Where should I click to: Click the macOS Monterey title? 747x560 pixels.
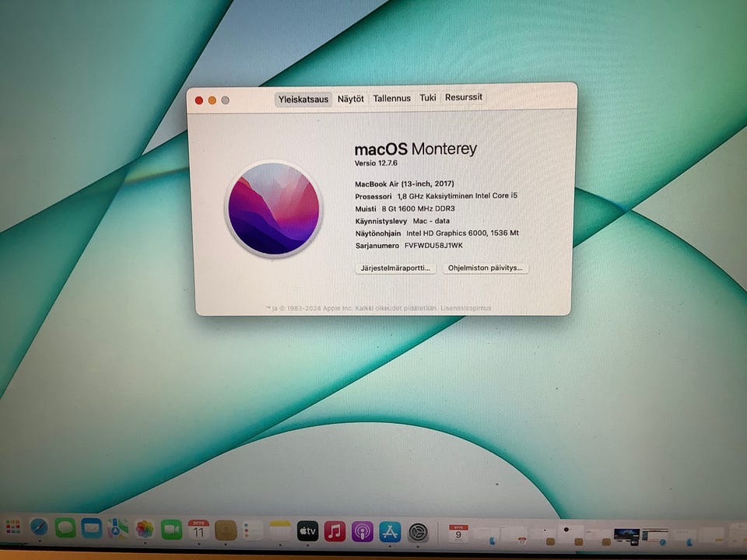[416, 149]
